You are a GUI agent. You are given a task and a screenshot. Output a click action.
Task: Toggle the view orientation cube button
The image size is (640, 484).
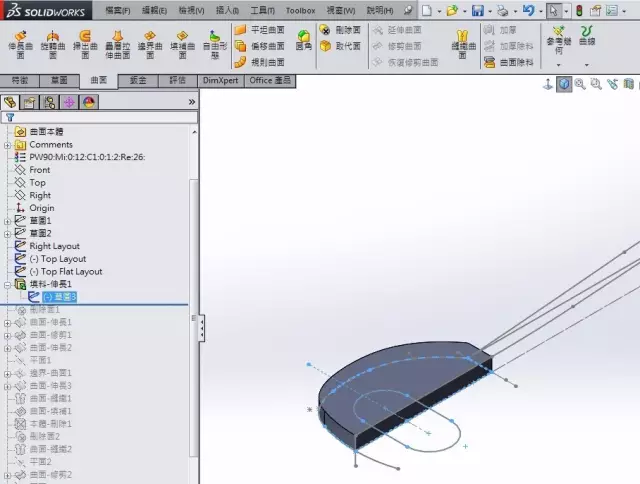pyautogui.click(x=564, y=84)
